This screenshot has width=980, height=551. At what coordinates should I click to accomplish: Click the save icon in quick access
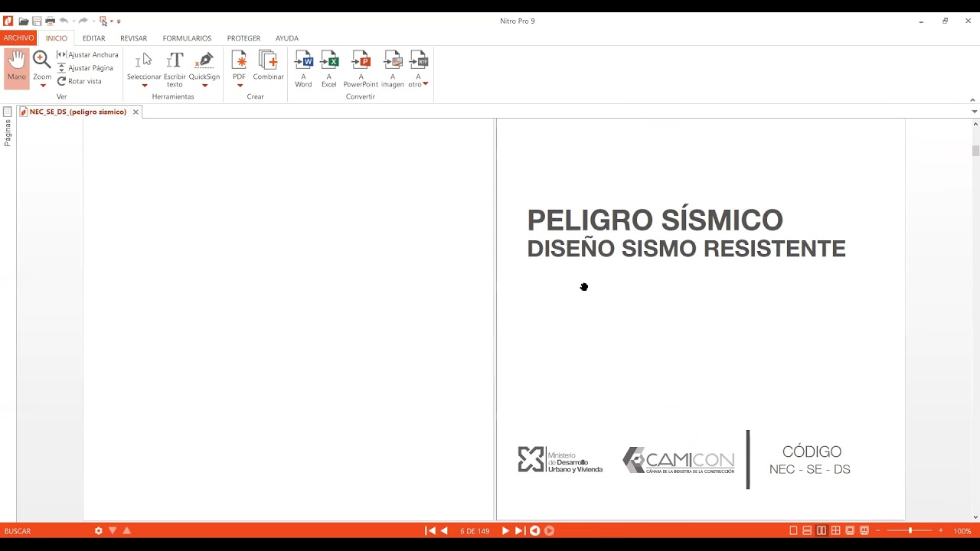pos(37,21)
